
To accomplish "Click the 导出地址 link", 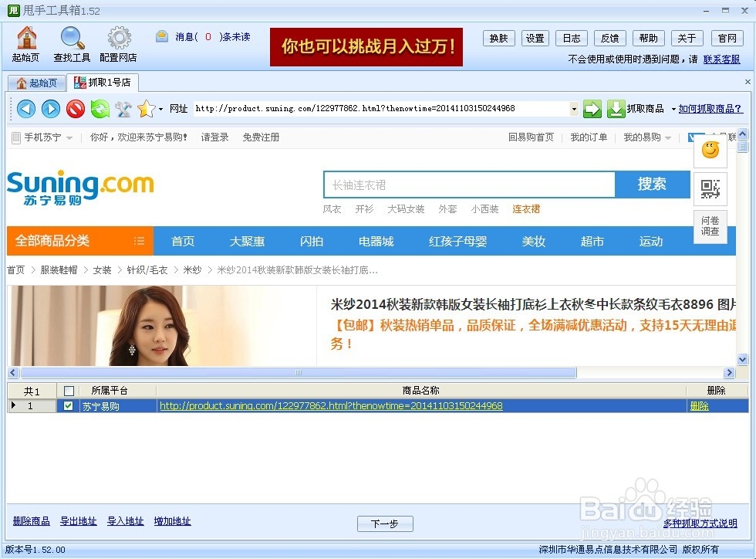I will point(78,521).
